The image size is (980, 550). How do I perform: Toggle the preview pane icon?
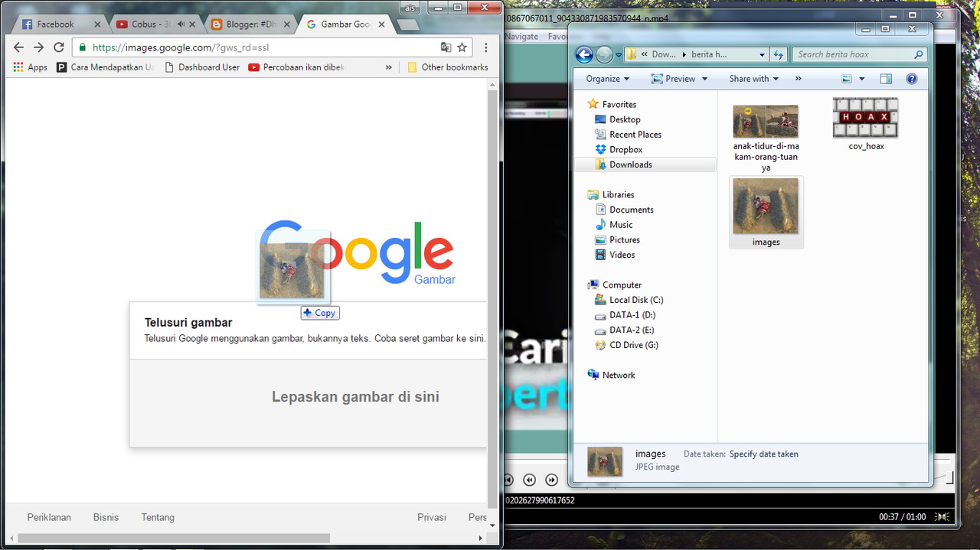coord(886,79)
